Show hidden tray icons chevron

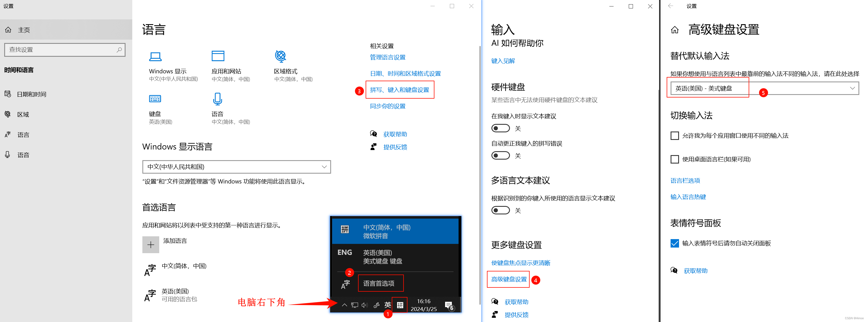[344, 305]
